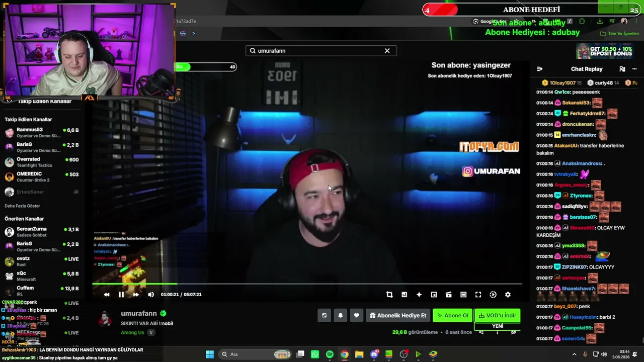This screenshot has width=644, height=362.
Task: Open BlueStacks from the taskbar
Action: [433, 354]
